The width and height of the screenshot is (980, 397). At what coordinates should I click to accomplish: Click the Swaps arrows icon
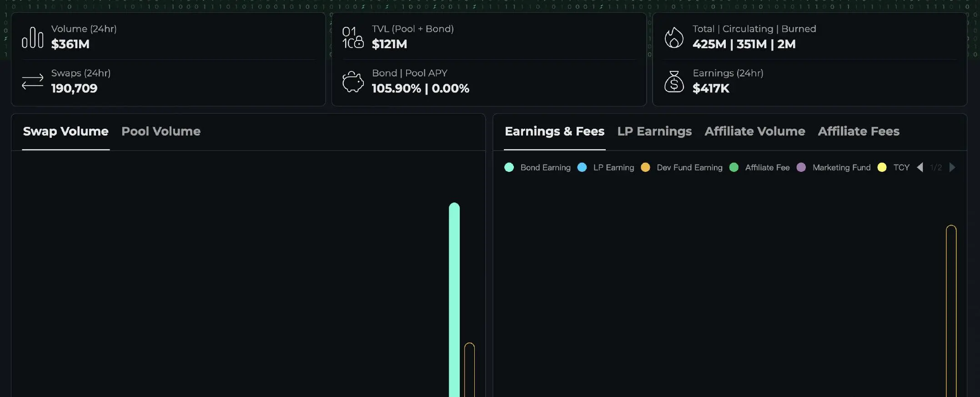coord(33,82)
